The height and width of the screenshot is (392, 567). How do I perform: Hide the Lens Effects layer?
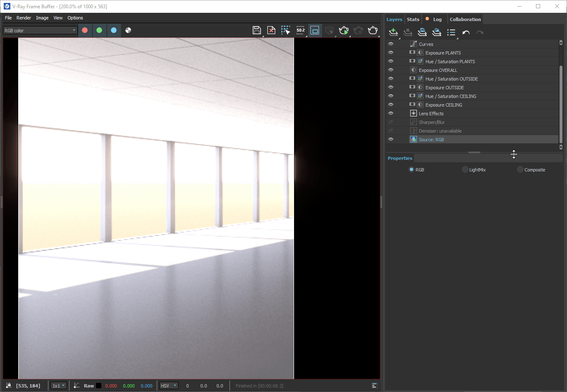tap(391, 113)
